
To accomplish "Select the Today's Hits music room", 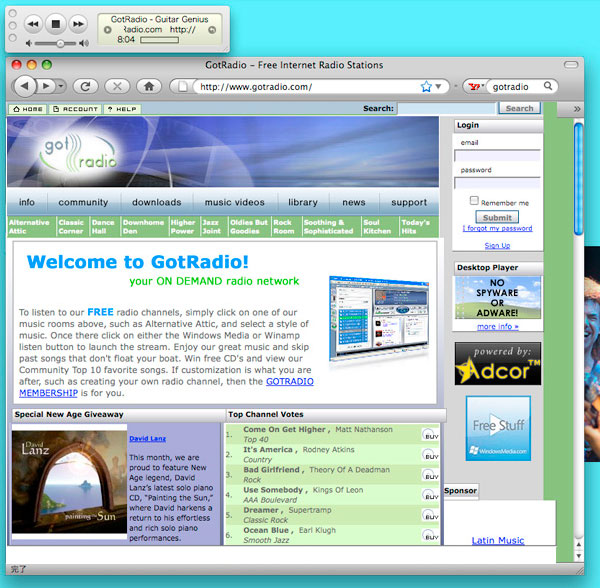I will coord(416,226).
